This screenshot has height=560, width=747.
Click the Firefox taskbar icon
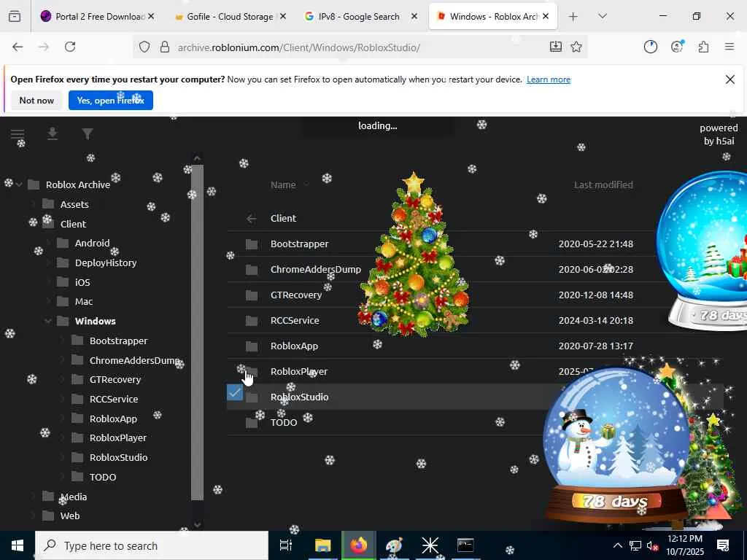[359, 545]
